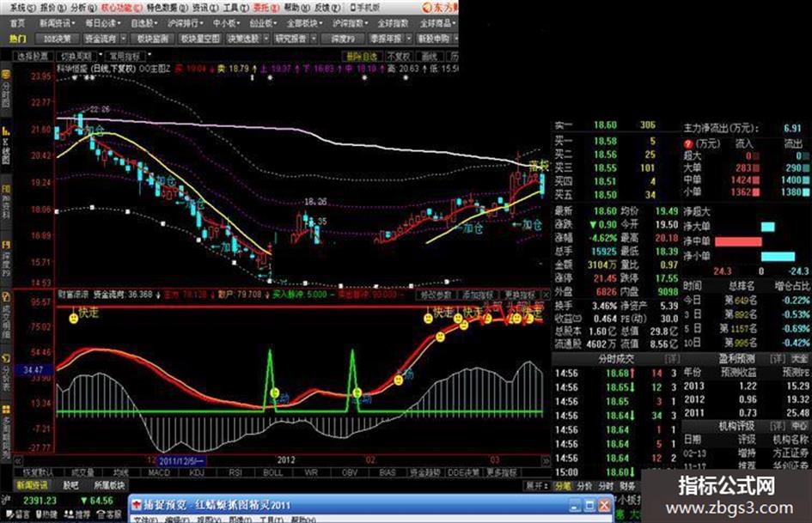
Task: Click the red 净中单 net flow bar
Action: coord(738,241)
